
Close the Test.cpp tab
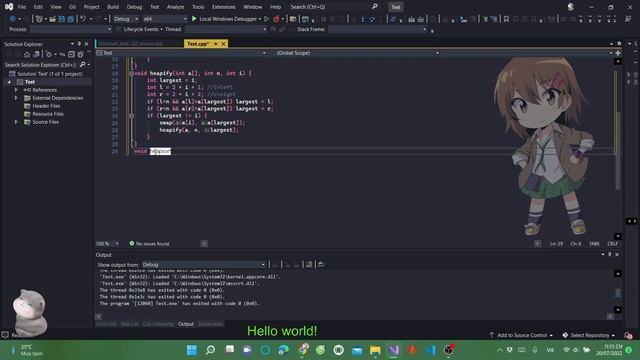[223, 44]
